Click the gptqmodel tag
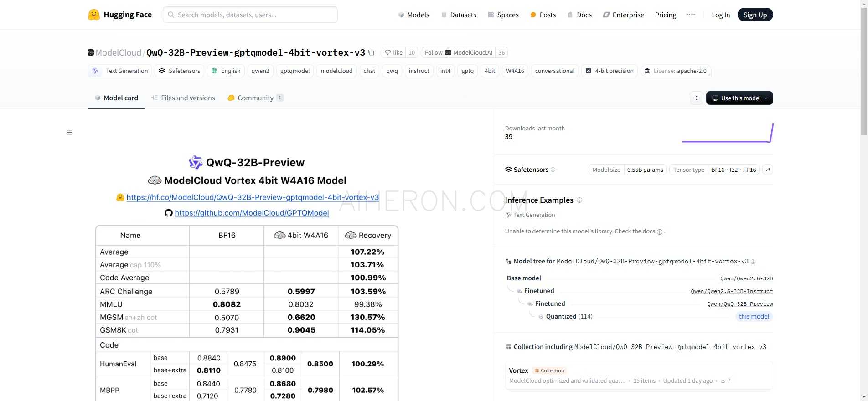 [295, 71]
